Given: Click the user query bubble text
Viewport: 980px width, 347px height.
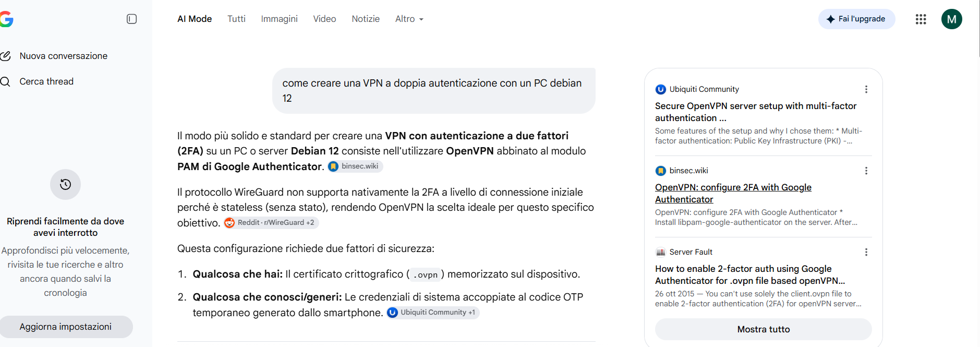Looking at the screenshot, I should [x=432, y=91].
